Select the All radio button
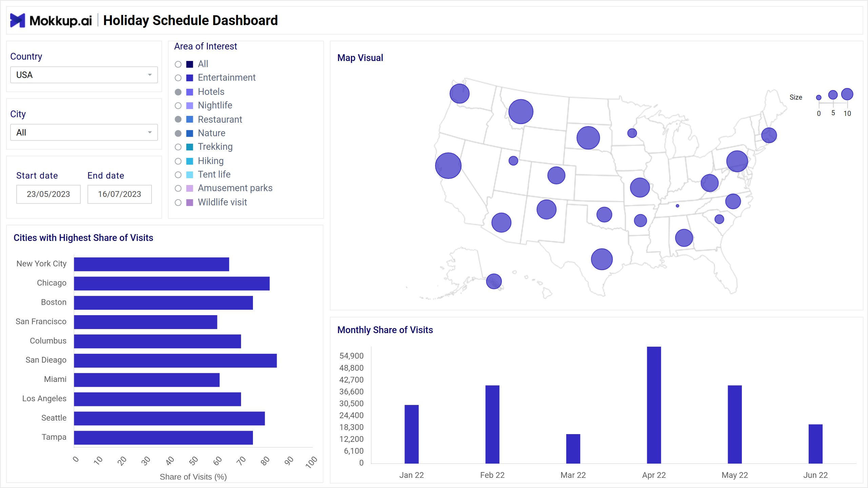The height and width of the screenshot is (488, 868). (x=178, y=64)
